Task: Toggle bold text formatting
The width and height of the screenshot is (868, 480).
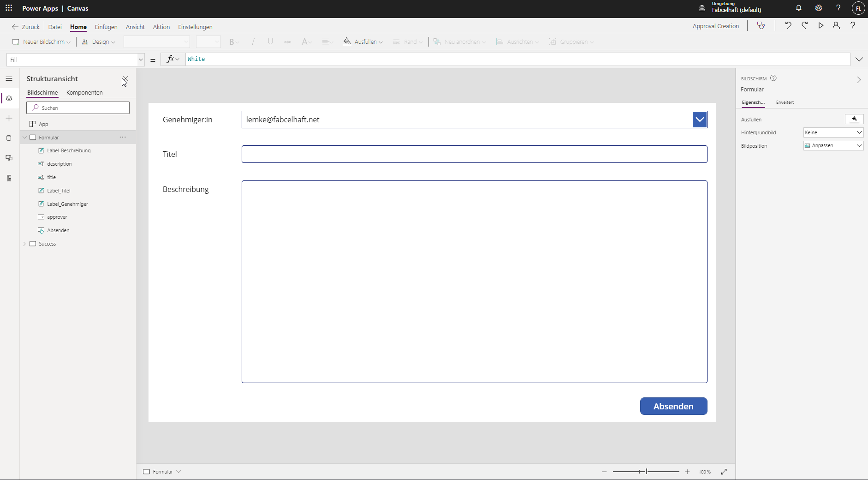Action: point(232,42)
